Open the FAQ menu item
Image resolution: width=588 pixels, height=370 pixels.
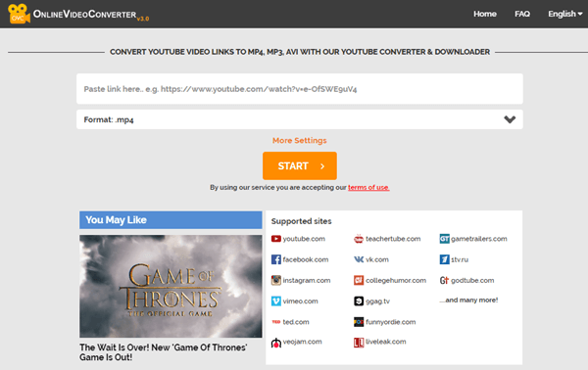coord(522,14)
